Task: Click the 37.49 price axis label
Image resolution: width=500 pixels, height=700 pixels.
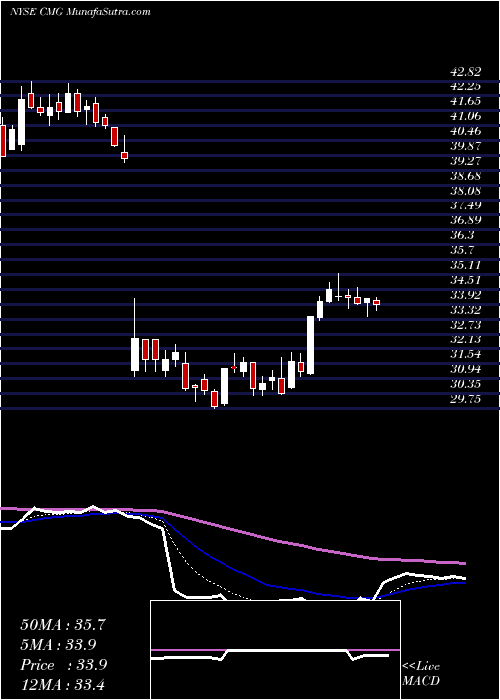Action: tap(465, 205)
